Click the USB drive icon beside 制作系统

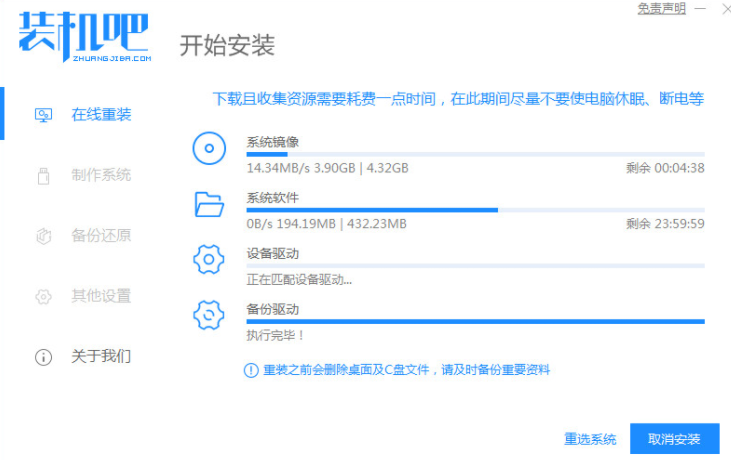pyautogui.click(x=43, y=176)
